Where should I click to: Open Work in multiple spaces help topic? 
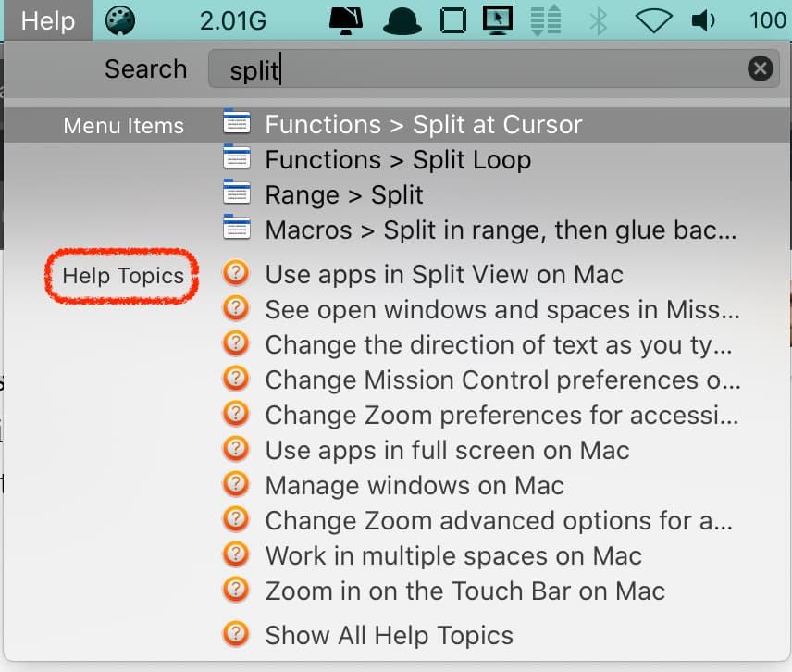[453, 556]
